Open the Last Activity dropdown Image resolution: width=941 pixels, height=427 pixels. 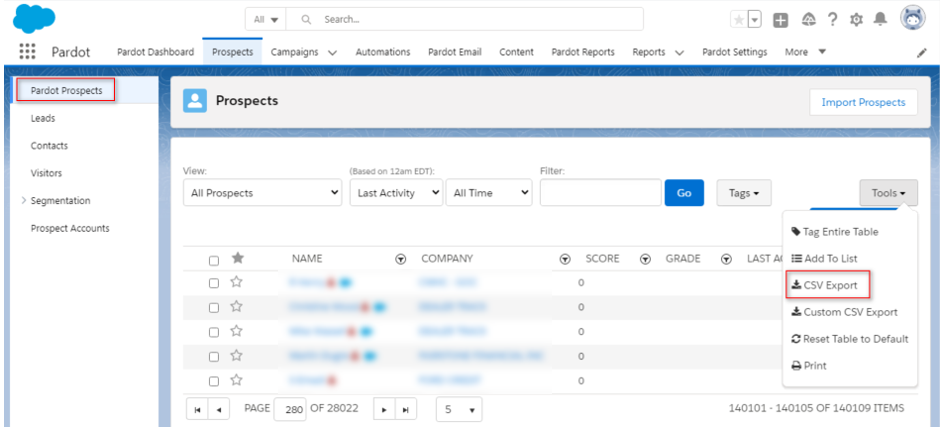[396, 193]
